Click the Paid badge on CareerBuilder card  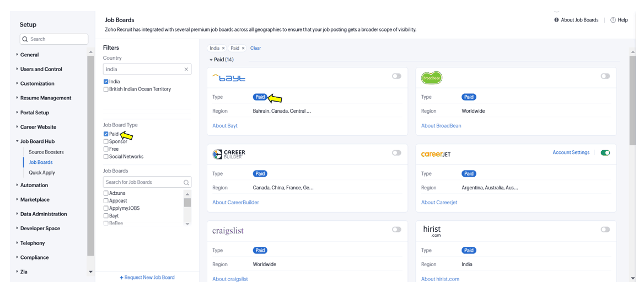click(260, 174)
